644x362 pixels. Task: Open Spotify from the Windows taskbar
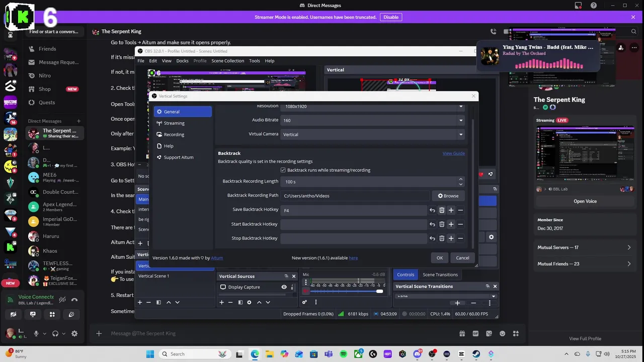pos(344,354)
